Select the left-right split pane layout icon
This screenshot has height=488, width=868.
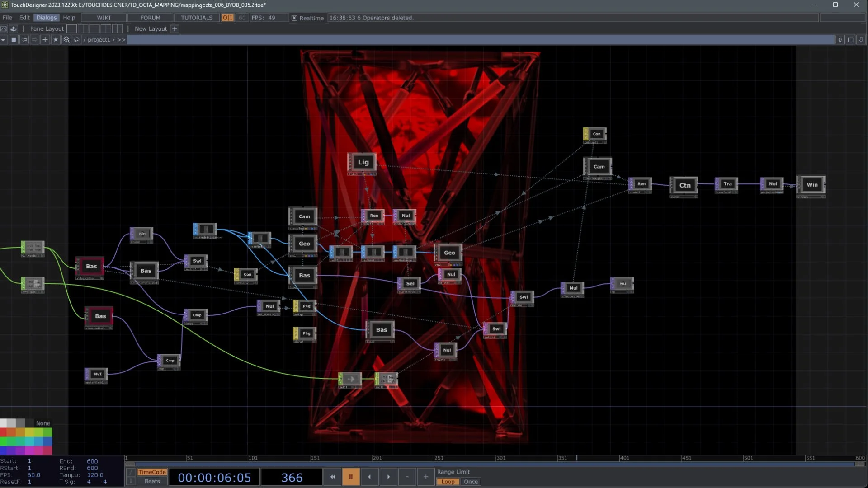tap(83, 28)
